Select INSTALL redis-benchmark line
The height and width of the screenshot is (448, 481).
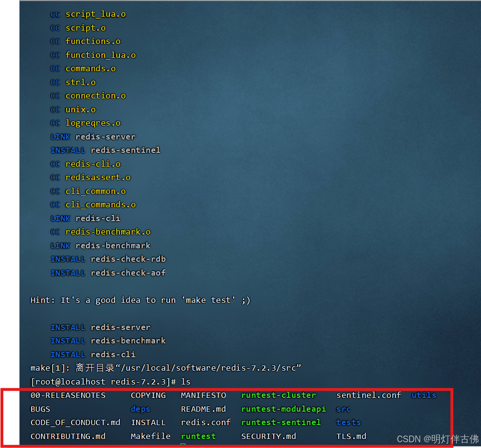108,341
